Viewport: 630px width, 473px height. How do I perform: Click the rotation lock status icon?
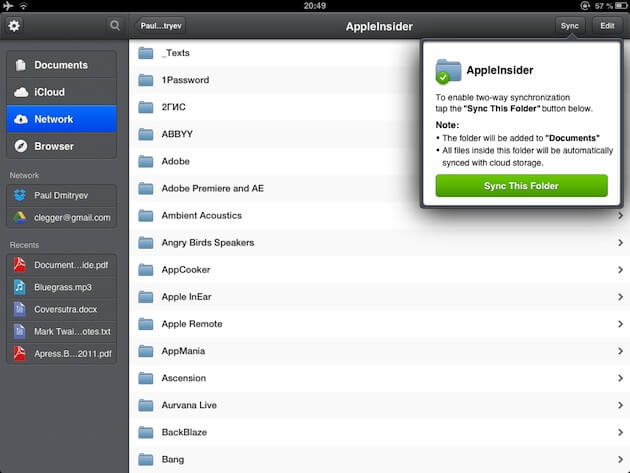pos(585,6)
